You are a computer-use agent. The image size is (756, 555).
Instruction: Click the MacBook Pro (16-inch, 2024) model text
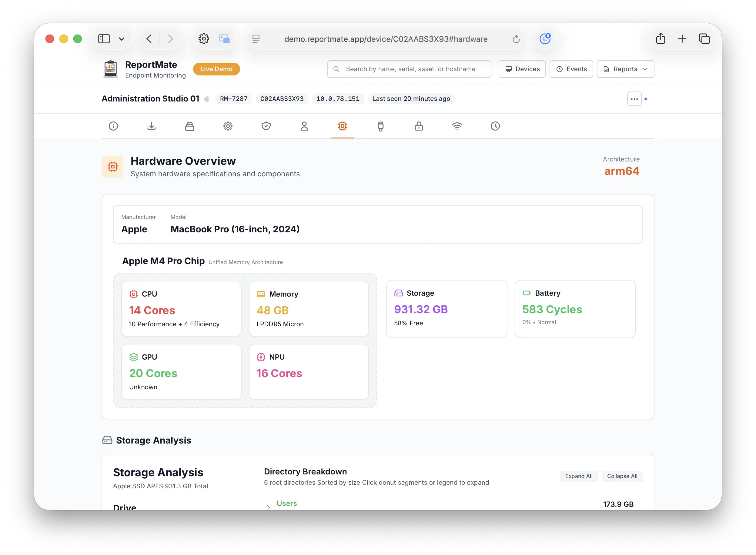235,229
